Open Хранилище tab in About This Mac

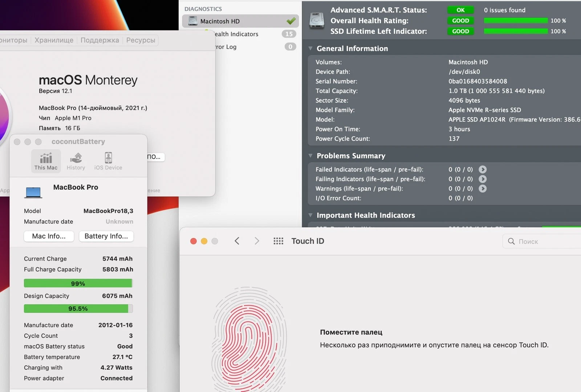54,40
